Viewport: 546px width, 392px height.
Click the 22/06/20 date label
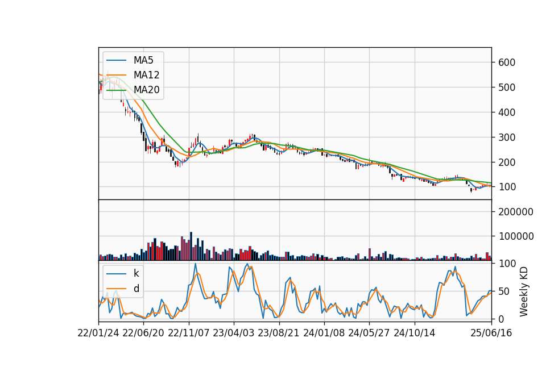click(143, 333)
